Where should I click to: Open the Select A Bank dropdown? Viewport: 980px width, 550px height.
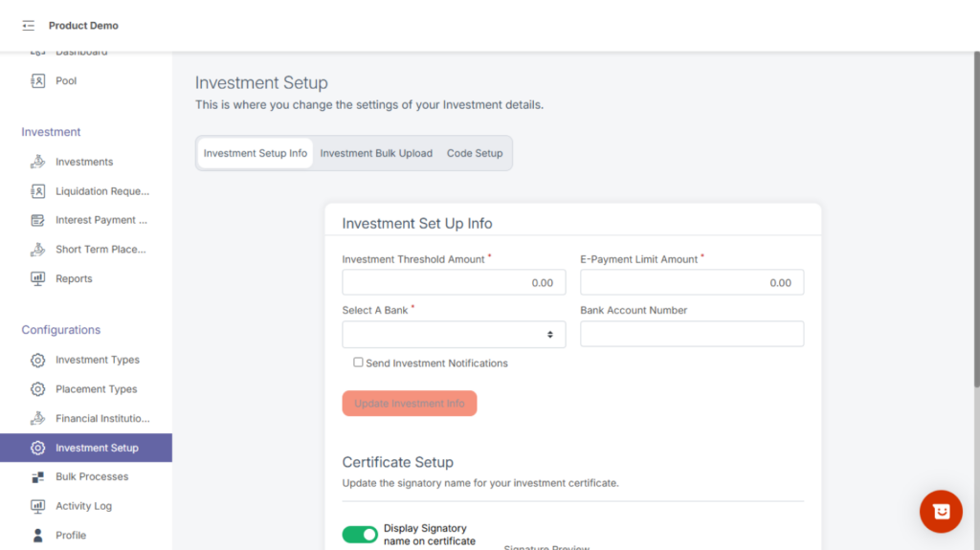click(x=454, y=334)
